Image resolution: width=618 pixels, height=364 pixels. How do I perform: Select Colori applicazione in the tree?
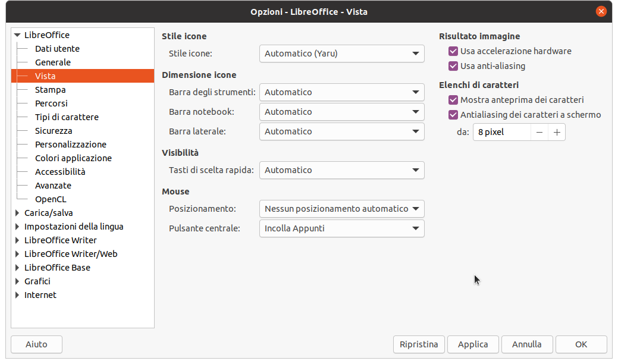pyautogui.click(x=73, y=158)
